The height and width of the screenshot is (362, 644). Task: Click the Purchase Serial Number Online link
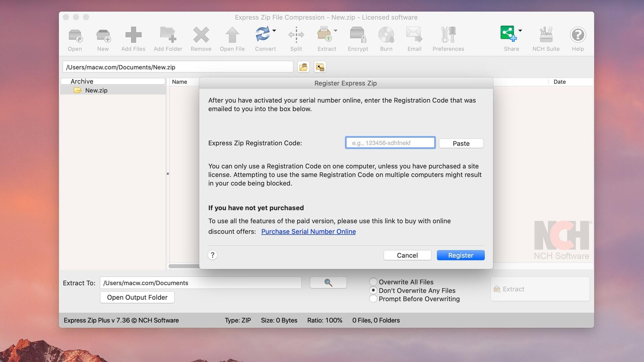click(x=308, y=231)
